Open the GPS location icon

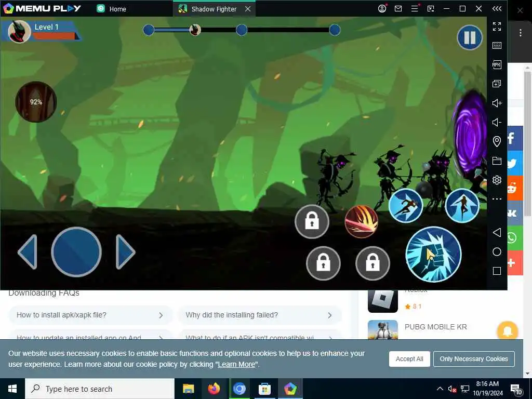(x=497, y=141)
